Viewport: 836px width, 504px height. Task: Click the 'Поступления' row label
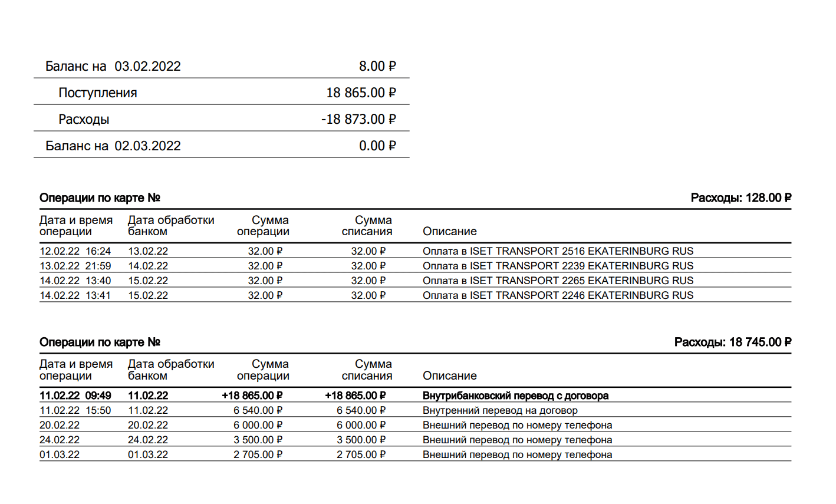(98, 93)
